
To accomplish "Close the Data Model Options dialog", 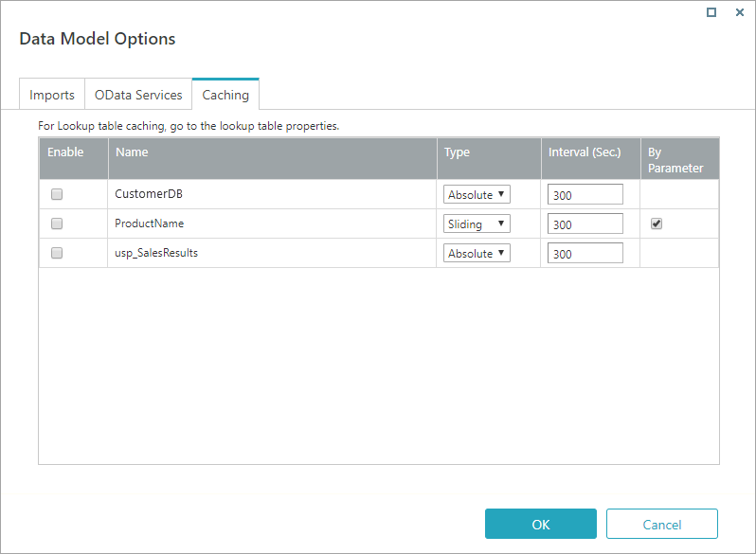I will (x=739, y=13).
